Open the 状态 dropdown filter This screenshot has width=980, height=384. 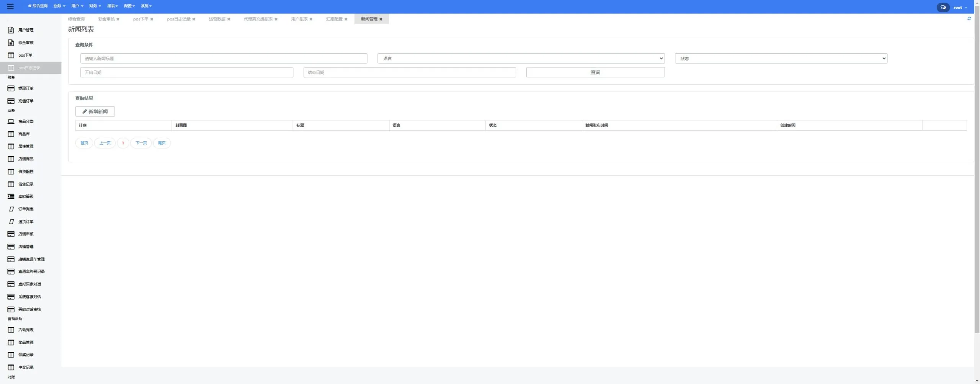click(x=781, y=58)
